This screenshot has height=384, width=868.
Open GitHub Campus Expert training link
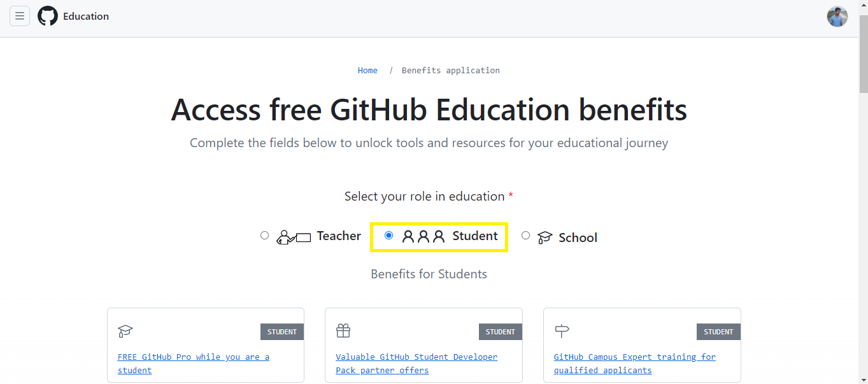634,357
